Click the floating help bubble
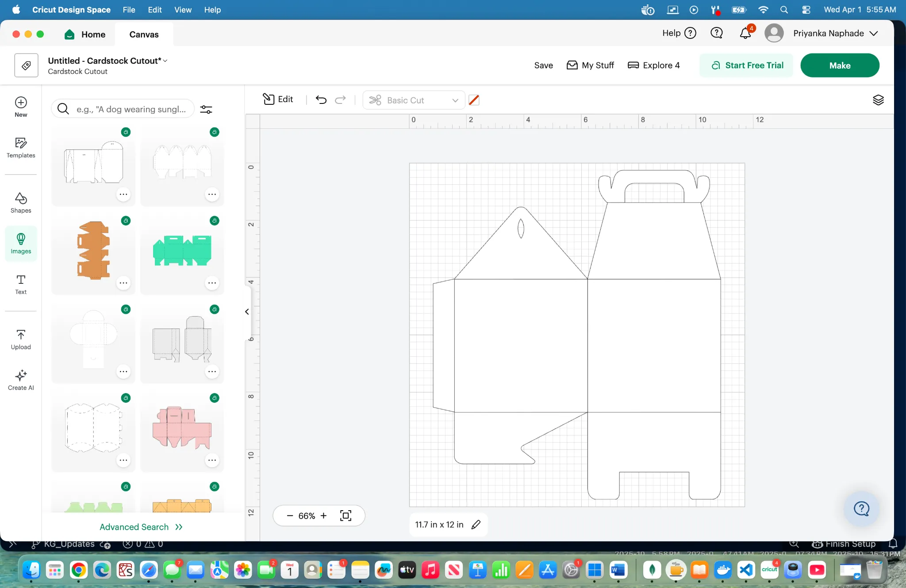 (861, 509)
